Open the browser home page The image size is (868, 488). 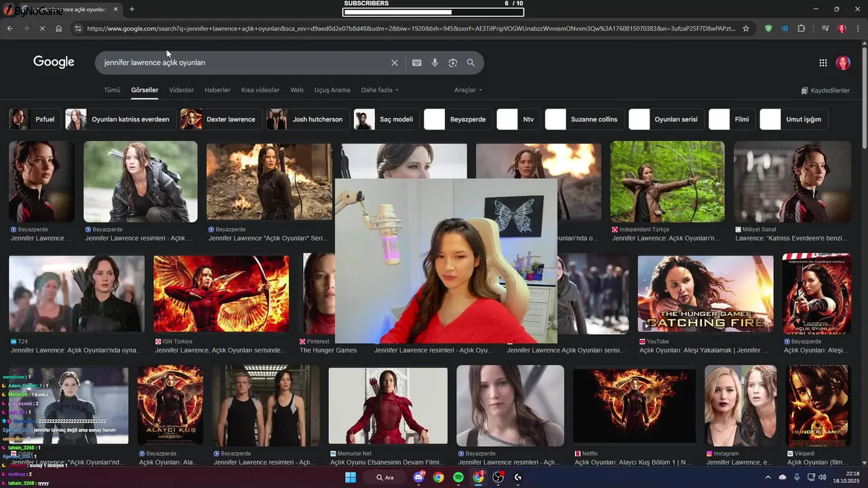point(59,28)
